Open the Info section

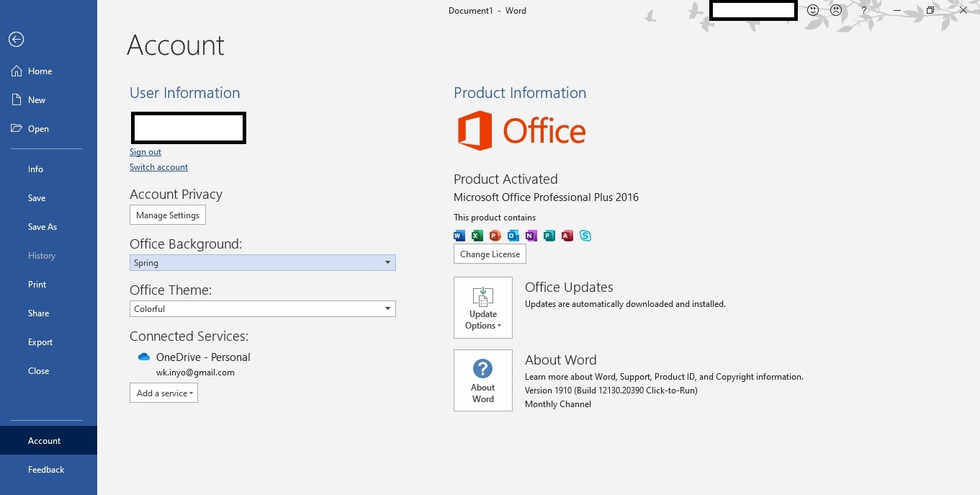click(x=48, y=169)
